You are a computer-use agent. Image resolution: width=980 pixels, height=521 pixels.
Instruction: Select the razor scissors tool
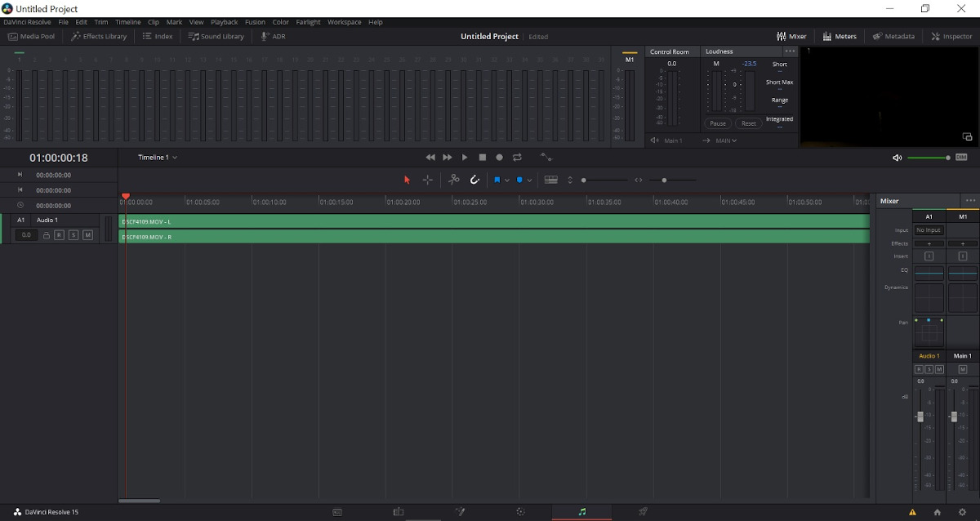pyautogui.click(x=454, y=180)
